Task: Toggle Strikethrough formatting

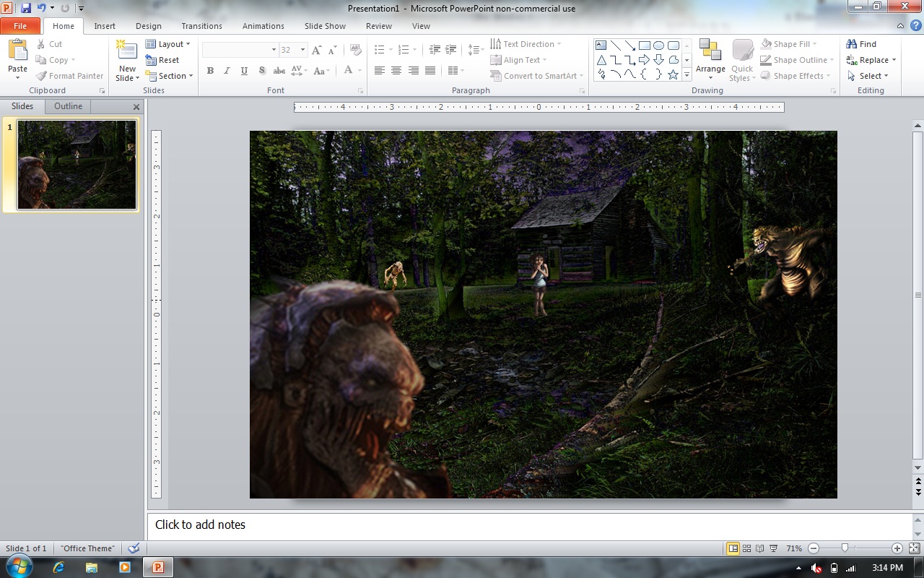Action: [x=279, y=71]
